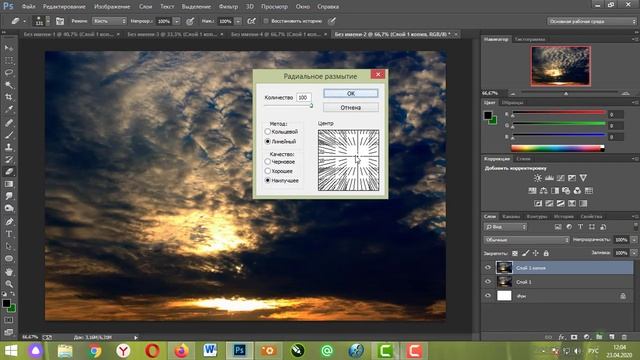Select the Хорошее (Good) quality radio button
The height and width of the screenshot is (360, 640).
(x=268, y=171)
